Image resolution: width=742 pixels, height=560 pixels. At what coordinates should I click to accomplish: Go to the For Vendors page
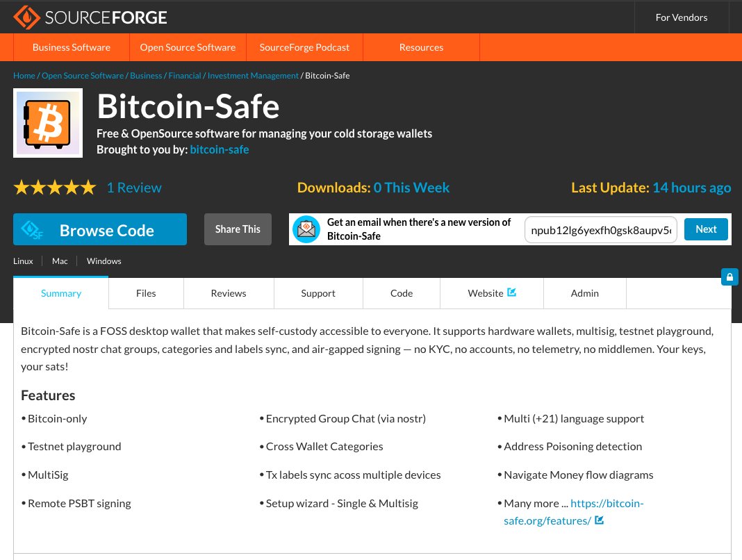click(682, 17)
